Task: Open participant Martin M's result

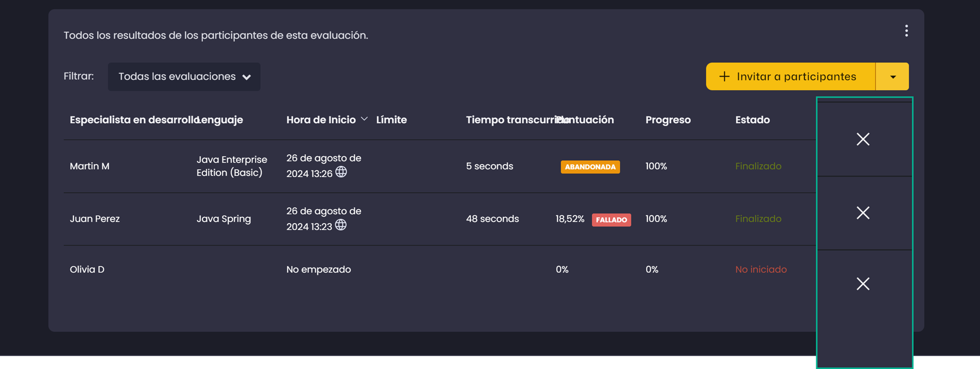Action: [90, 166]
